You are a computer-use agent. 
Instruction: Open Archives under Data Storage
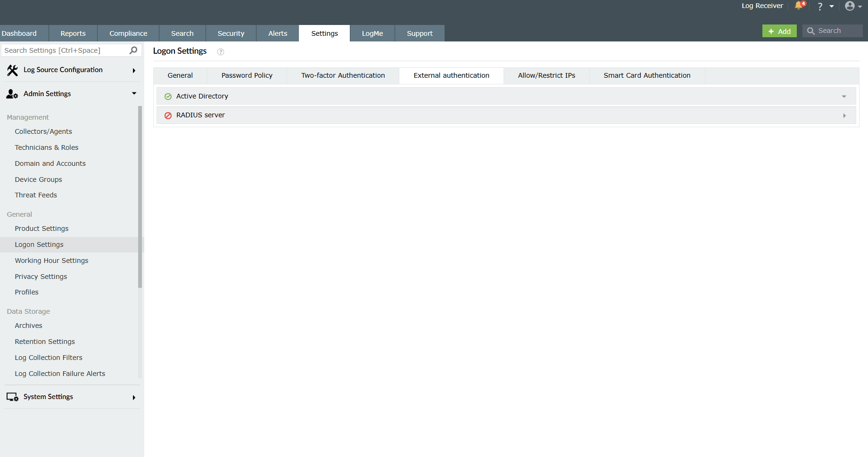(x=29, y=326)
